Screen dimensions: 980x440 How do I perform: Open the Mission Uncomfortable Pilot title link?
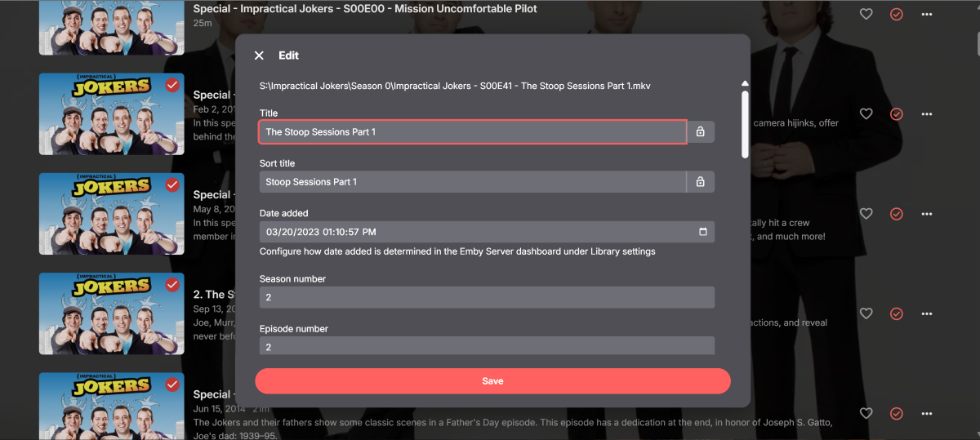[365, 9]
